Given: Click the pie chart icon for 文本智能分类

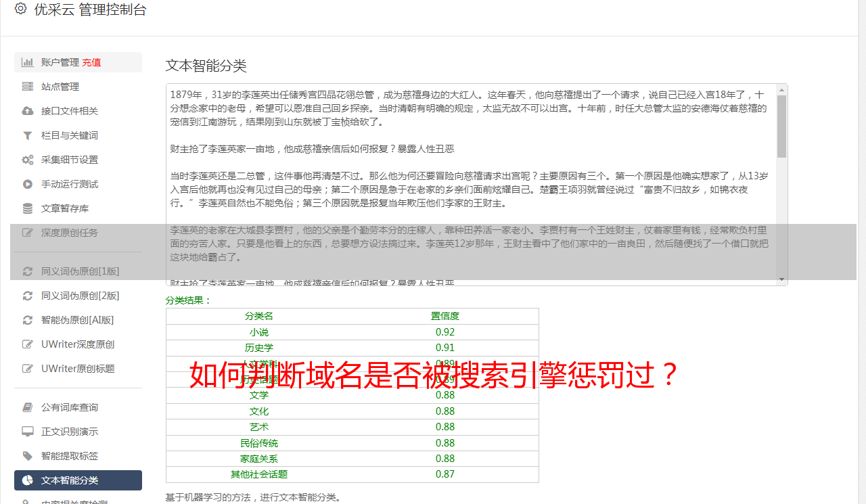Looking at the screenshot, I should [x=28, y=480].
